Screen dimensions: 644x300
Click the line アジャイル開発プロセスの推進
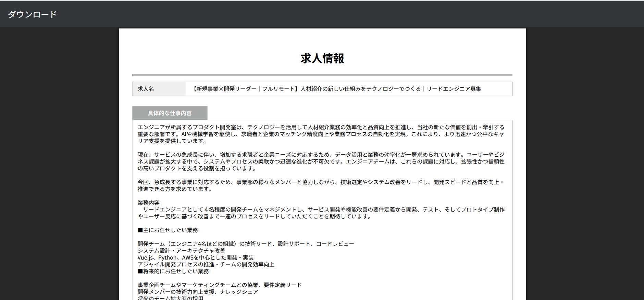tap(206, 264)
